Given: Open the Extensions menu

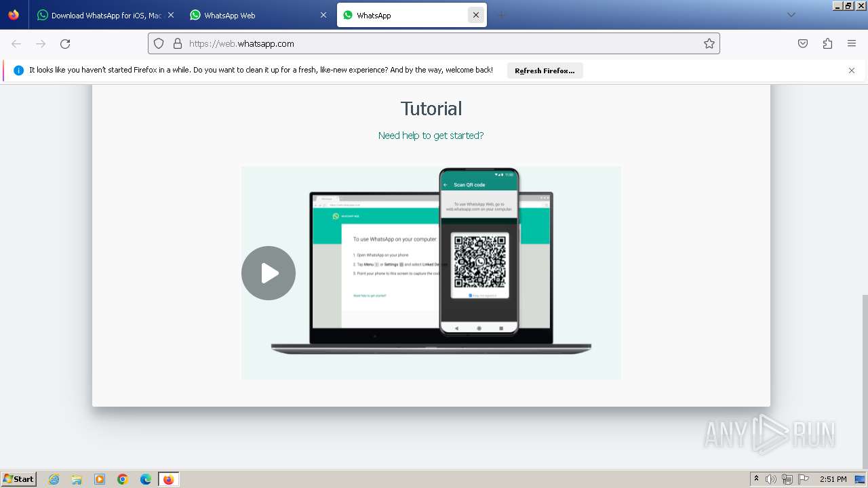Looking at the screenshot, I should click(x=827, y=43).
